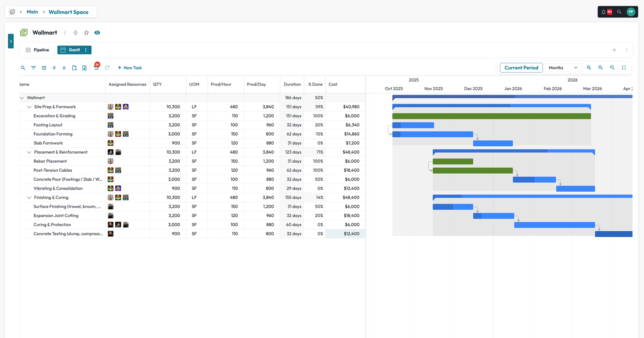Click the New Task button
644x338 pixels.
[x=129, y=68]
